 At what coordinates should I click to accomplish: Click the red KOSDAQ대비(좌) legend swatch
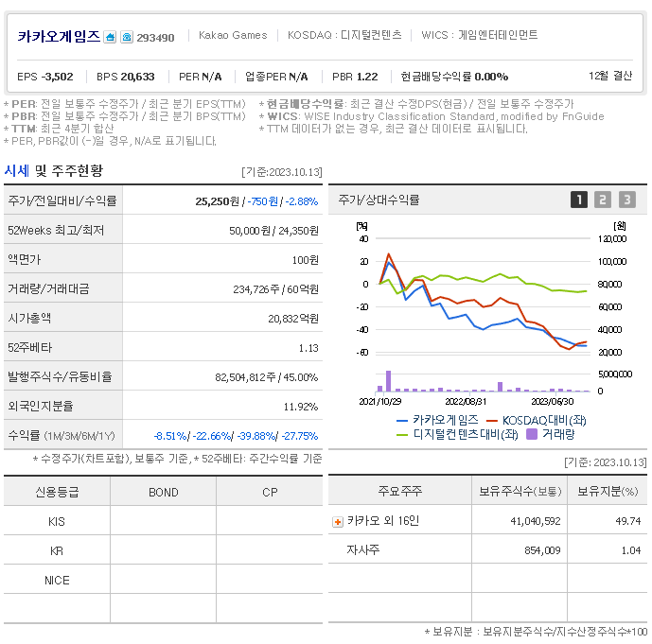[492, 421]
